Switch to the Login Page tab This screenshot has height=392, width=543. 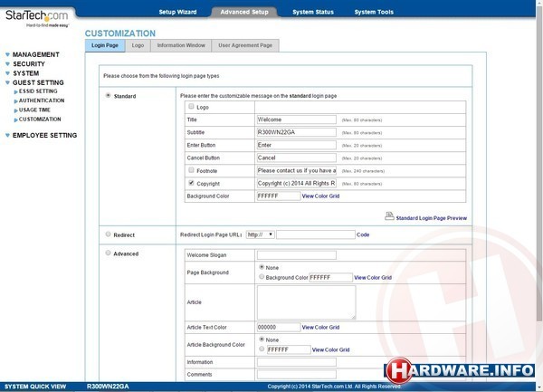coord(105,45)
